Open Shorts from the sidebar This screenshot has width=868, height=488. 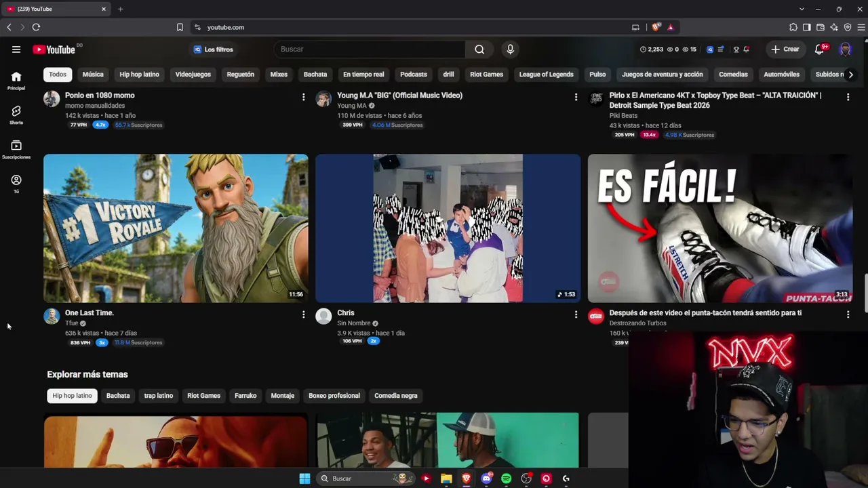tap(16, 115)
